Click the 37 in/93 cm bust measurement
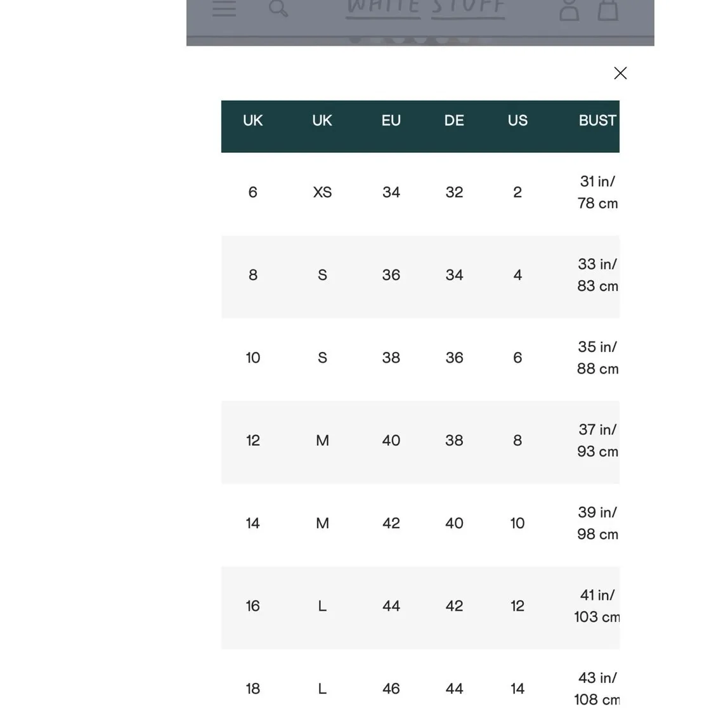The image size is (728, 728). 597,440
